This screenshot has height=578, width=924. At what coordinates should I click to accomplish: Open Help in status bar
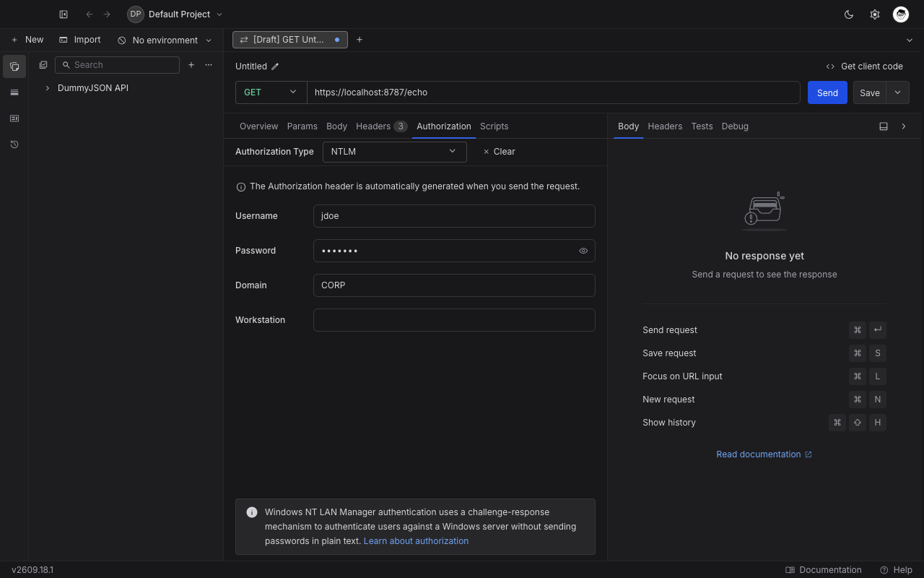[897, 570]
